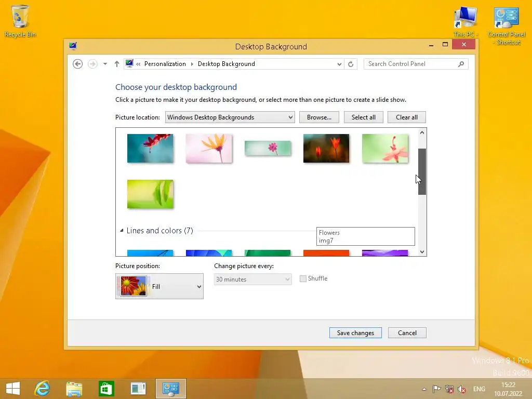
Task: Click the Forward navigation arrow
Action: tap(92, 64)
